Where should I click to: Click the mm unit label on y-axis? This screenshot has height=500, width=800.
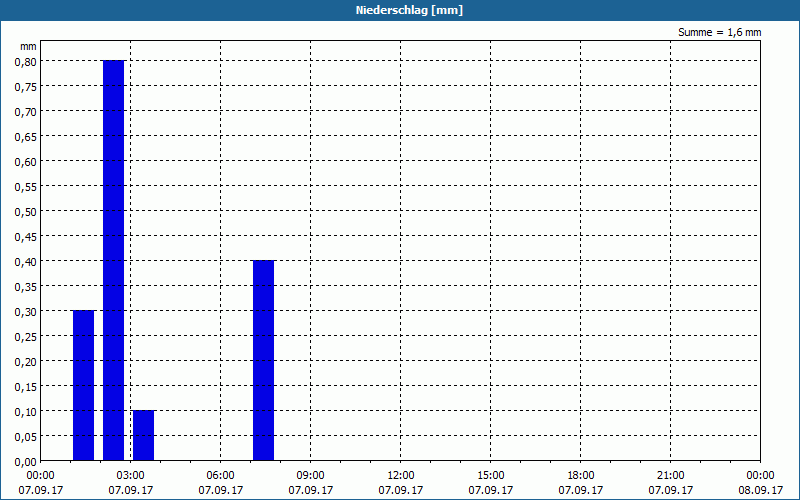(29, 46)
